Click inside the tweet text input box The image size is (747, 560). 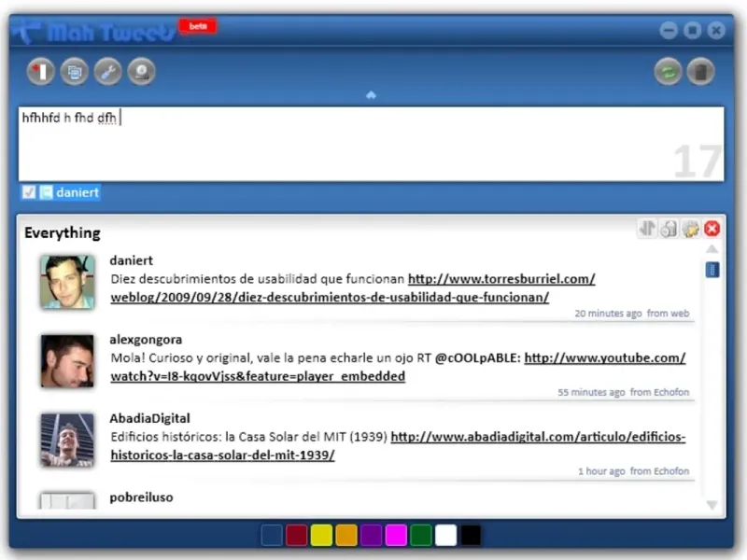click(x=371, y=144)
